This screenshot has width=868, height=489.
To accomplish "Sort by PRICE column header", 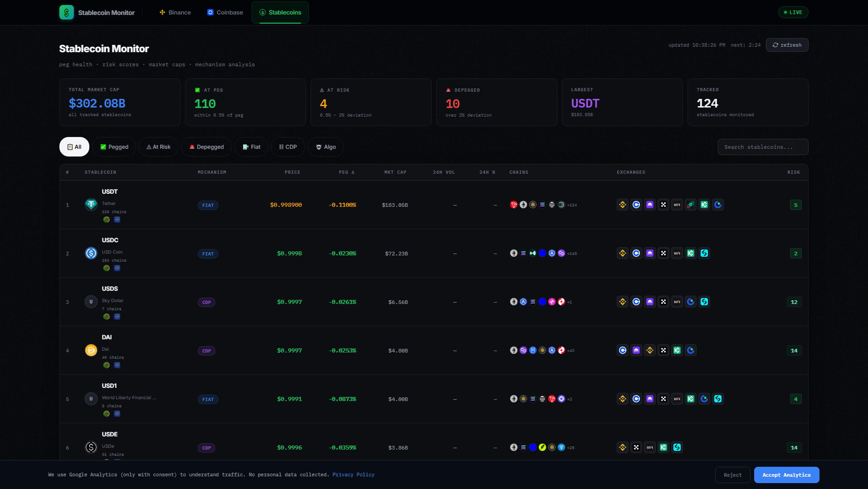I will [x=293, y=172].
